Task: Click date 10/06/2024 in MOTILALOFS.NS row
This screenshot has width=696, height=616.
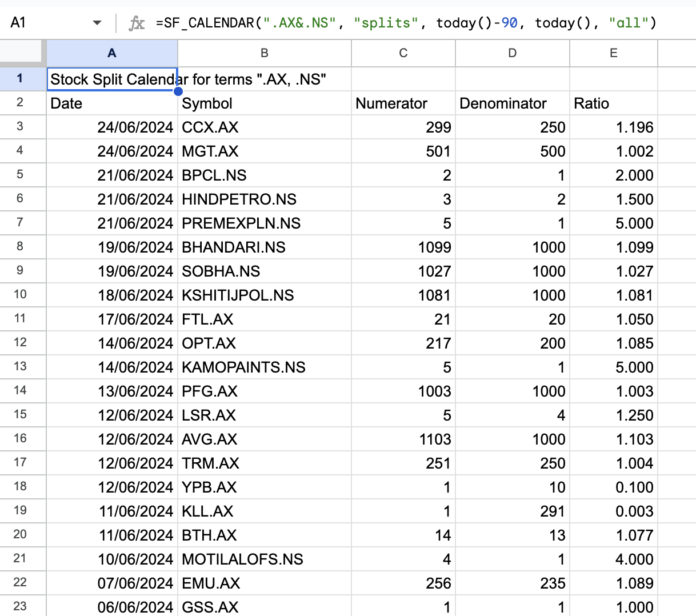Action: coord(112,559)
